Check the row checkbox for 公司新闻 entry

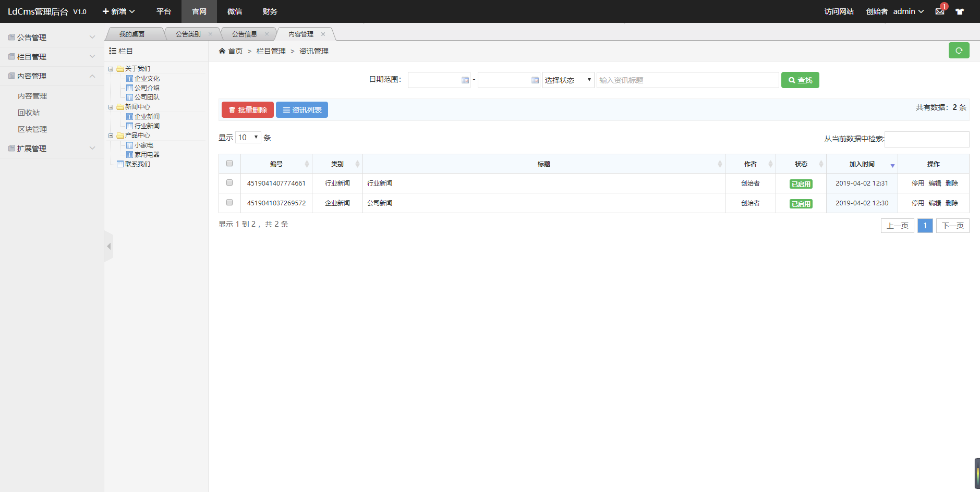[x=229, y=203]
